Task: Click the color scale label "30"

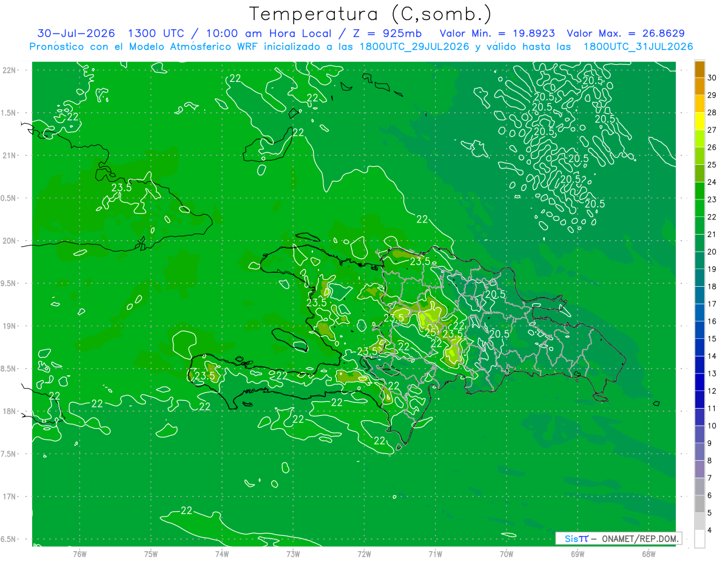Action: click(712, 78)
